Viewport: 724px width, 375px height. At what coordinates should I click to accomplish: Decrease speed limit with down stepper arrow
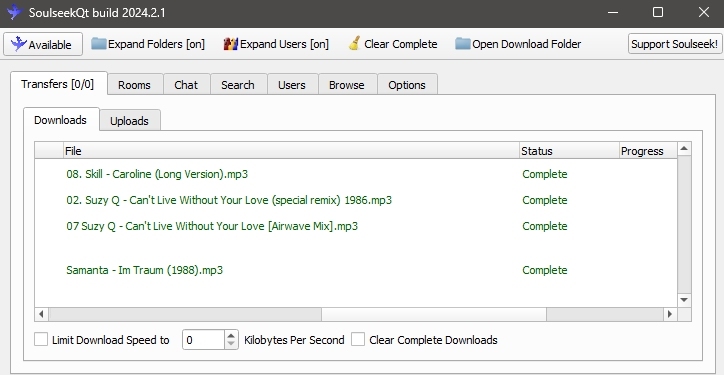point(231,345)
